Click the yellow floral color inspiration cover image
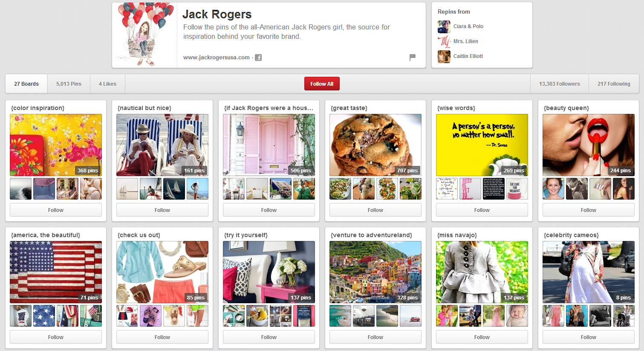The image size is (644, 351). point(56,145)
